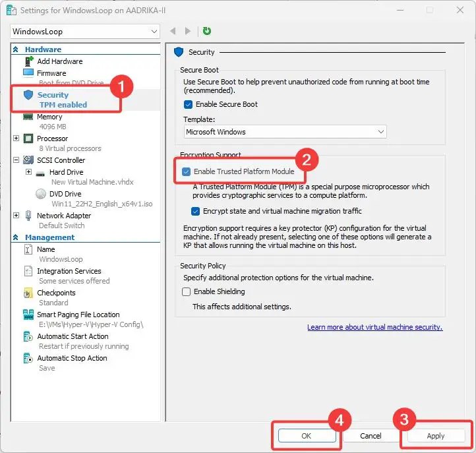Viewport: 476px width, 453px height.
Task: Click the Cancel button
Action: [x=371, y=436]
